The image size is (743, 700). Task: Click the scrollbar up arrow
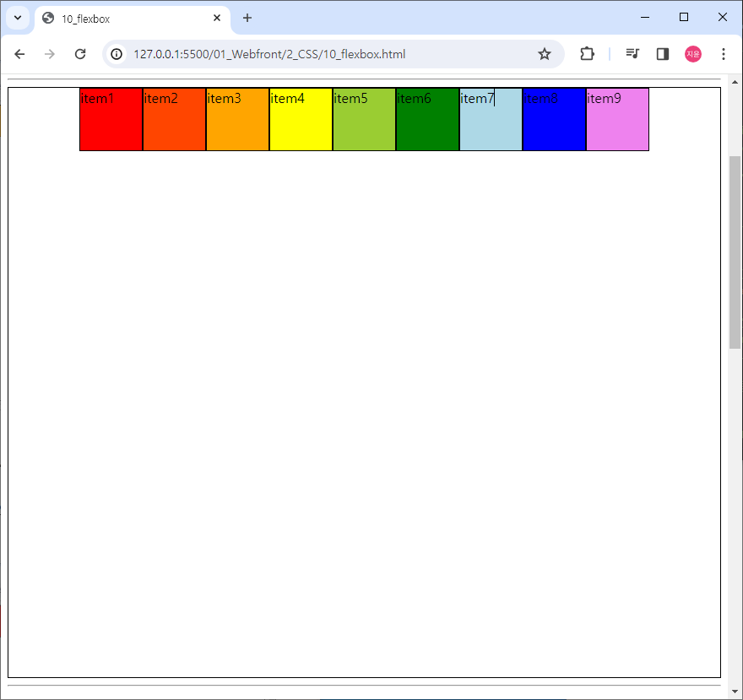[x=735, y=82]
